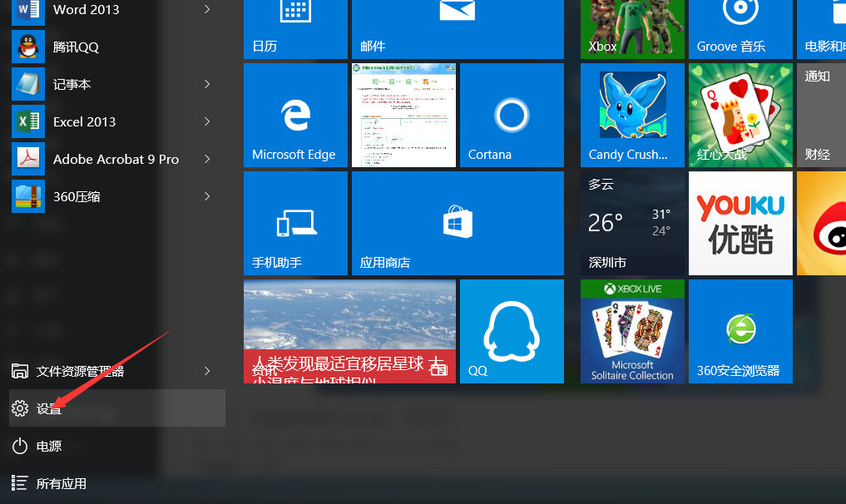Expand the 文件资源管理器 arrow

[207, 371]
